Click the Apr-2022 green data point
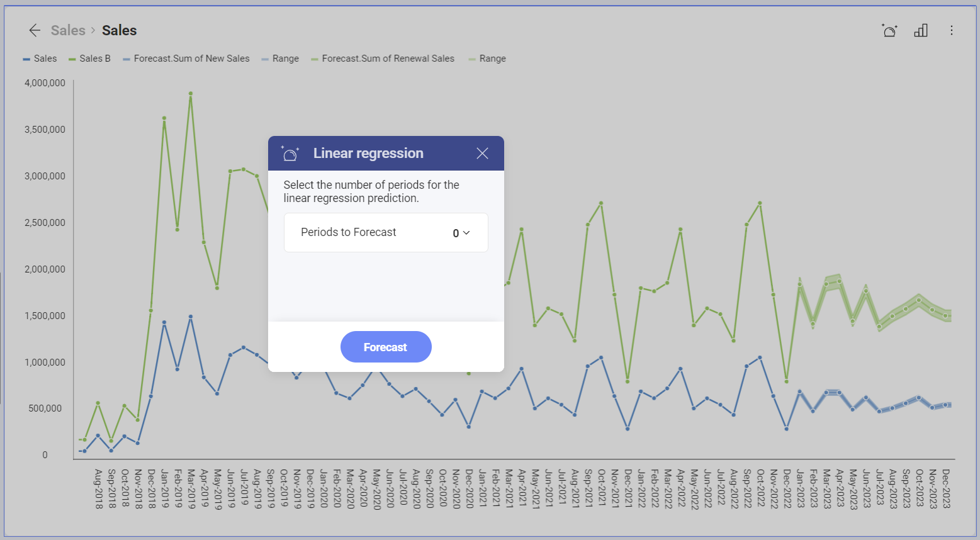980x540 pixels. 680,229
